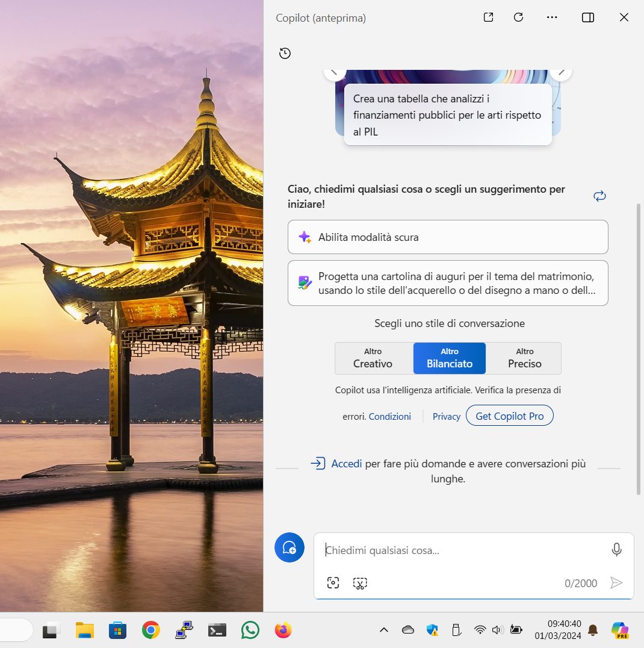Open the Privacy link
Image resolution: width=644 pixels, height=648 pixels.
click(x=446, y=416)
